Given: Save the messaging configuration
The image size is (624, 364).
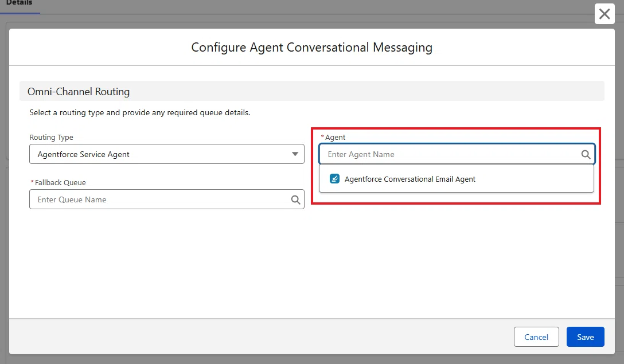Looking at the screenshot, I should 586,337.
